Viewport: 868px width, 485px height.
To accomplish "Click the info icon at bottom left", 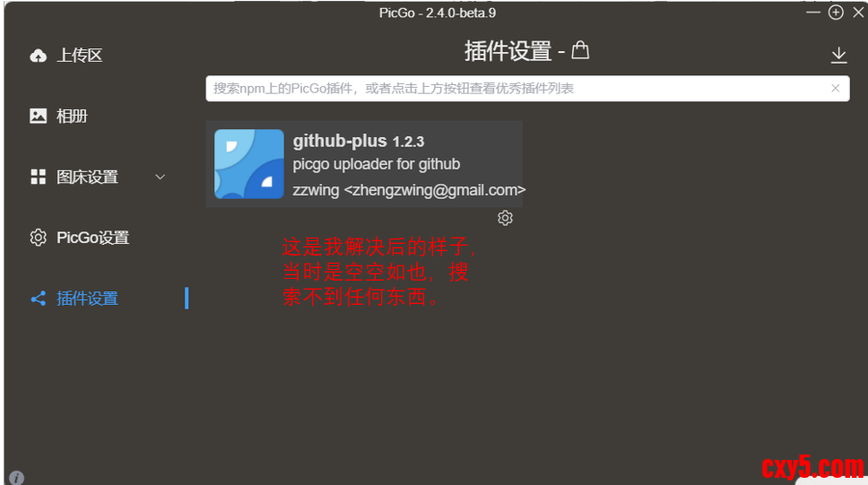I will pyautogui.click(x=17, y=477).
